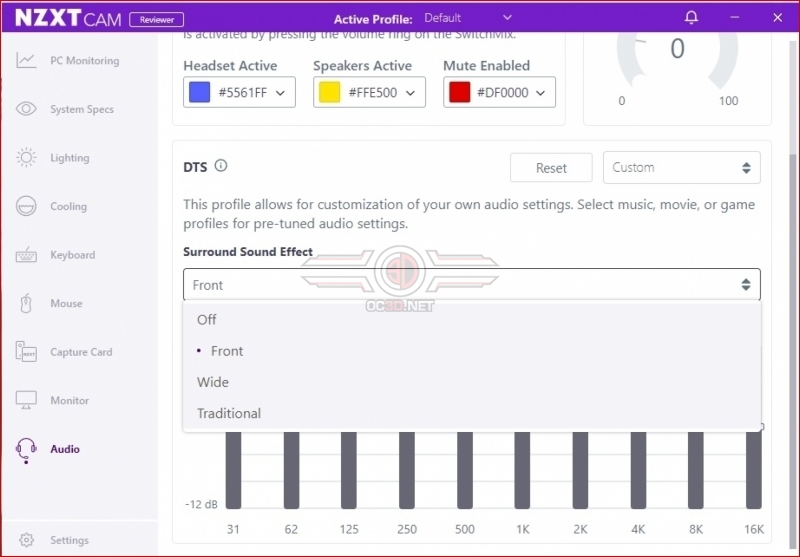800x557 pixels.
Task: Choose Traditional surround sound option
Action: 471,413
